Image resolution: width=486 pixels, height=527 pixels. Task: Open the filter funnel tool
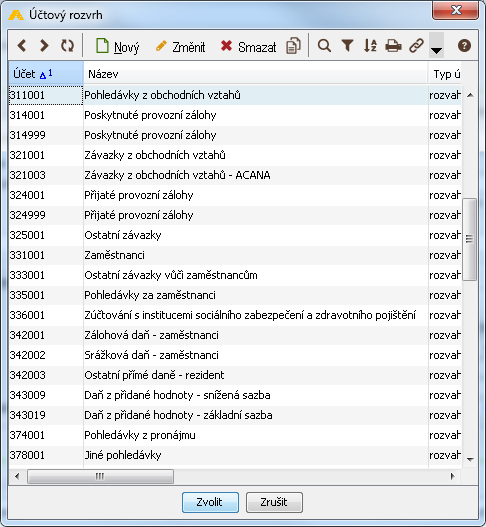(348, 45)
